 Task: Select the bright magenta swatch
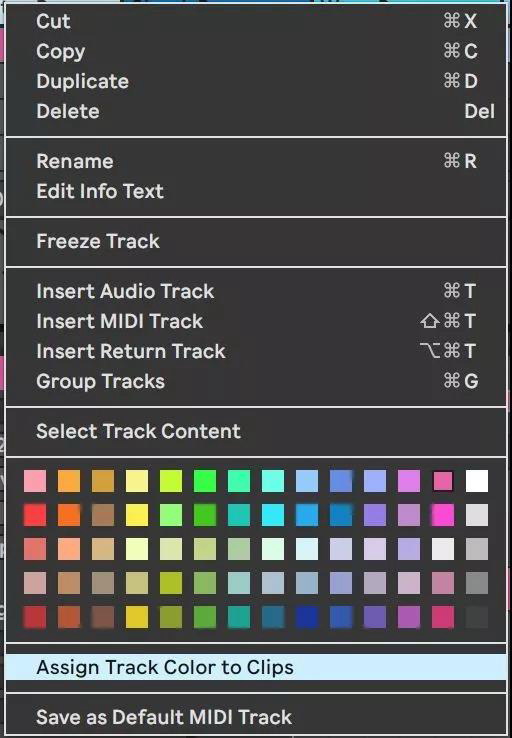(x=443, y=515)
